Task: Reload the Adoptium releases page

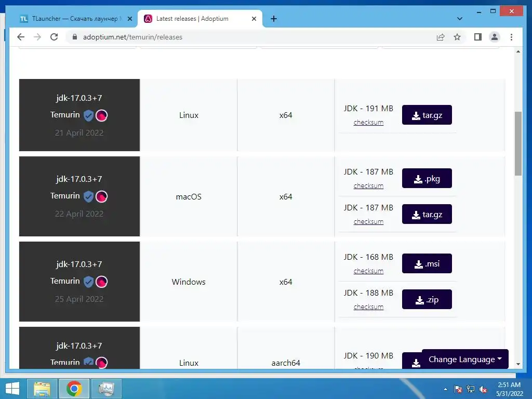Action: [54, 37]
